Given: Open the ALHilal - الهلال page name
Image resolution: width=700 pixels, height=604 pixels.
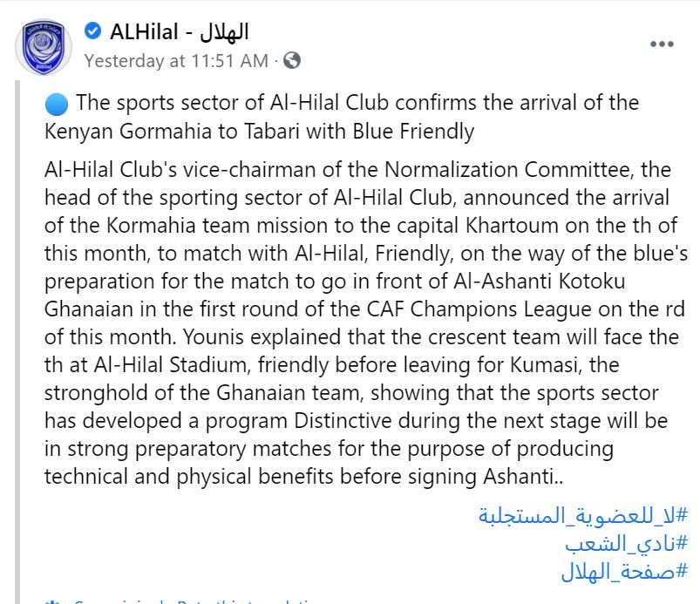Looking at the screenshot, I should tap(179, 31).
